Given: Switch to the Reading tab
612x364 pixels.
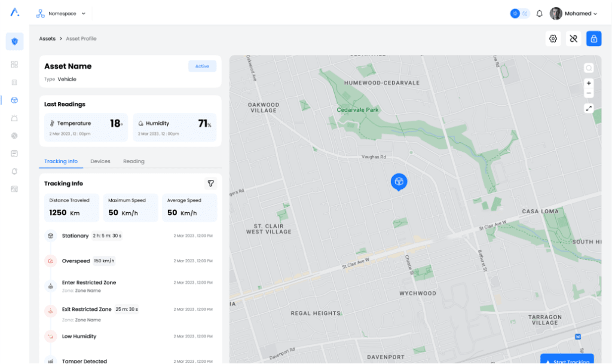Looking at the screenshot, I should point(133,161).
